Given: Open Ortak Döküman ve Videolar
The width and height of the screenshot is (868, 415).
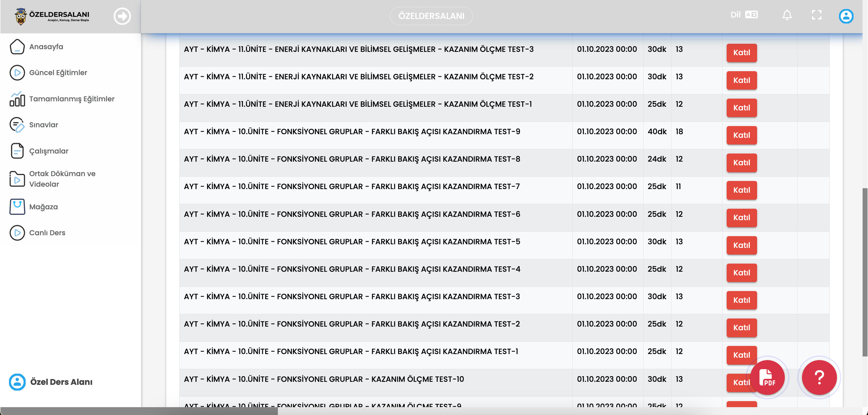Looking at the screenshot, I should tap(62, 179).
